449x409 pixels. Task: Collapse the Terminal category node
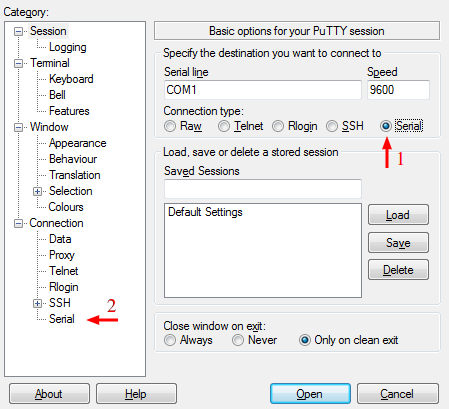[x=18, y=63]
